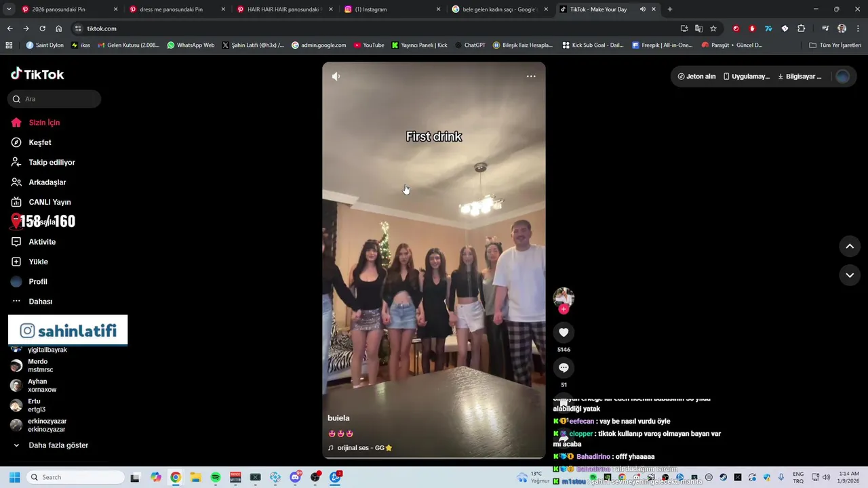
Task: Click the Windows taskbar Search box
Action: (x=75, y=477)
